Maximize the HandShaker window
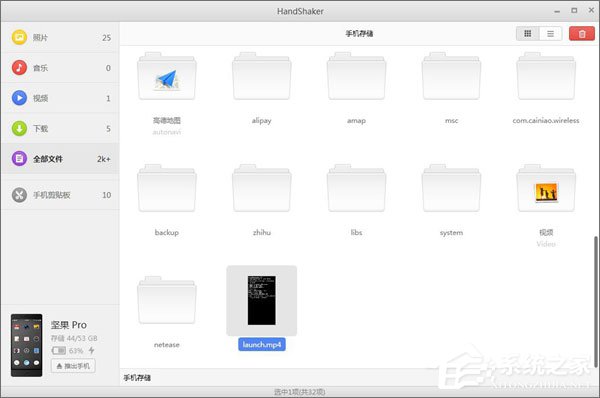The image size is (600, 398). [574, 11]
